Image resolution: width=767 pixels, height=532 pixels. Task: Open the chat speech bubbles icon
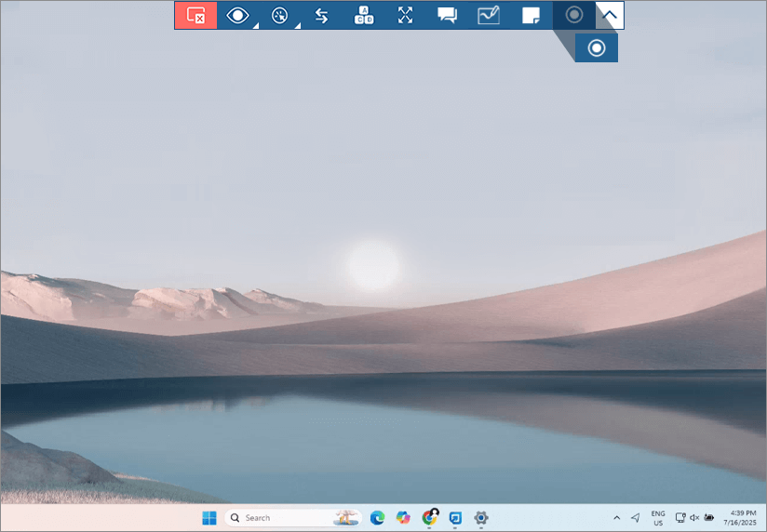click(448, 15)
